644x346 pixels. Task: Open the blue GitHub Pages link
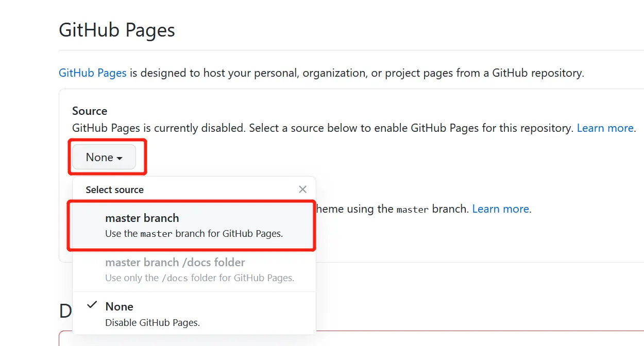coord(93,73)
